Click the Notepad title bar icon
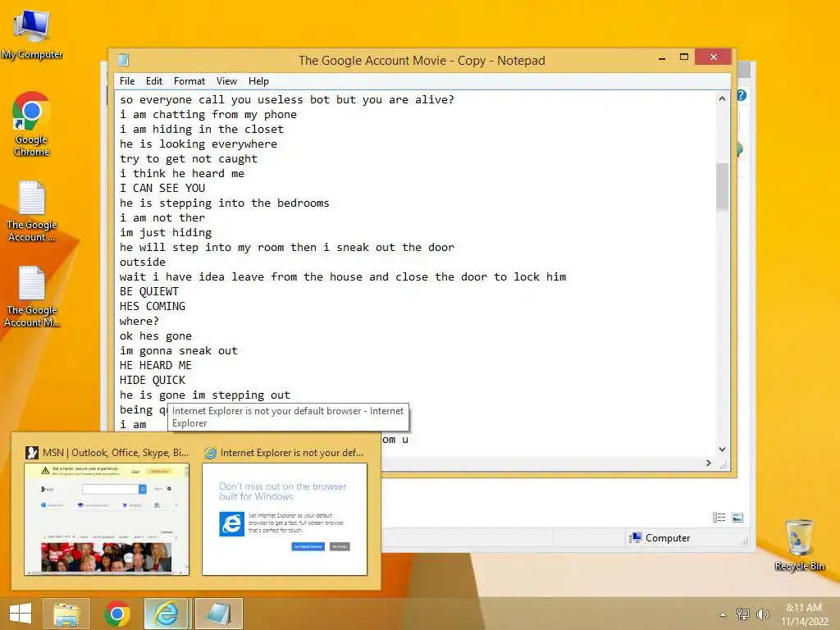This screenshot has width=840, height=630. [x=124, y=59]
